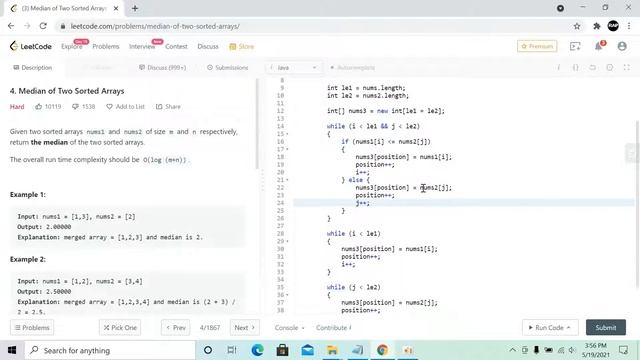
Task: Switch to the Discuss (999+) tab
Action: coord(162,67)
